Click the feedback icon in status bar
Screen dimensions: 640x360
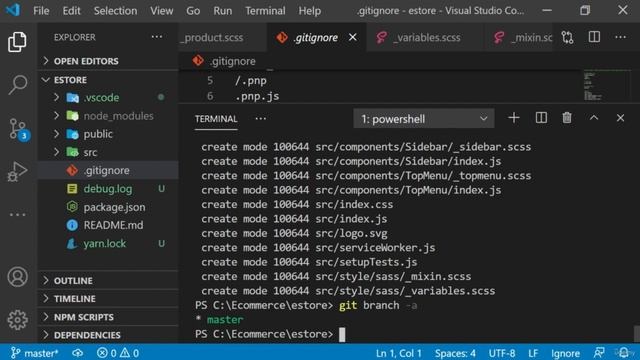click(599, 353)
